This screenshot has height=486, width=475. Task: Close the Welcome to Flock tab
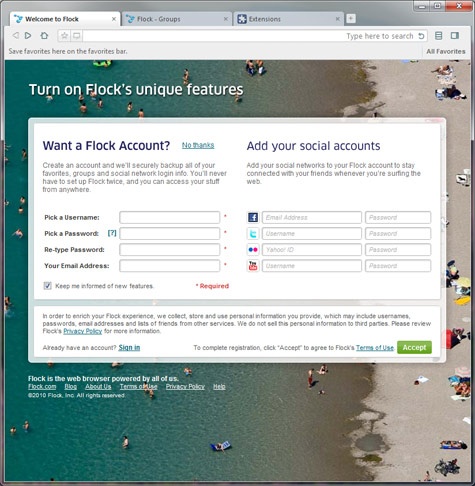point(114,19)
